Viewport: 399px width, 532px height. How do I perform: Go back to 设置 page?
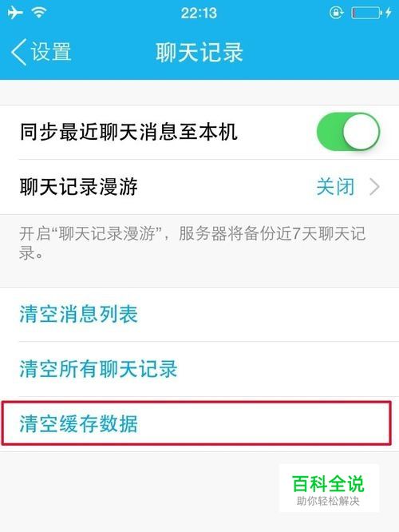coord(41,52)
